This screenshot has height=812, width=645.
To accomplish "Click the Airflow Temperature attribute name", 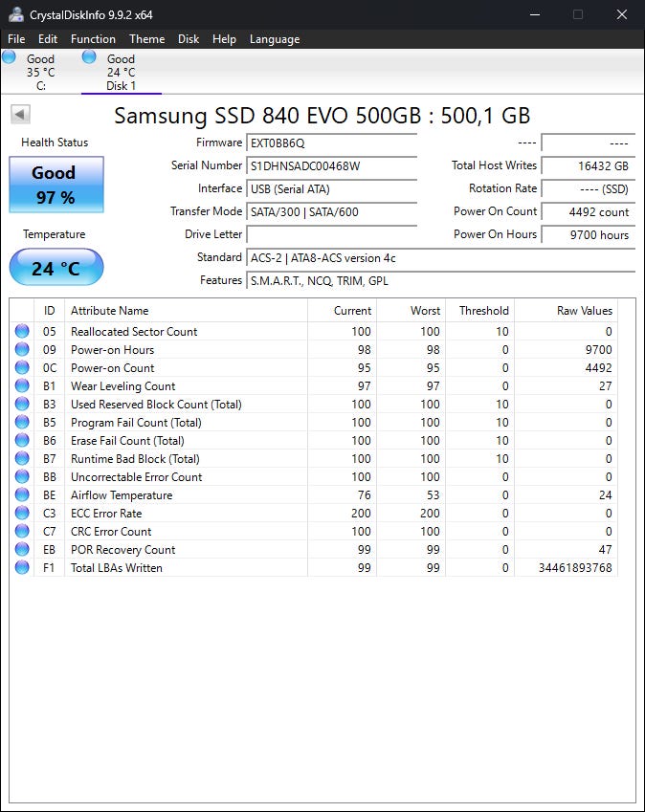I will (122, 495).
